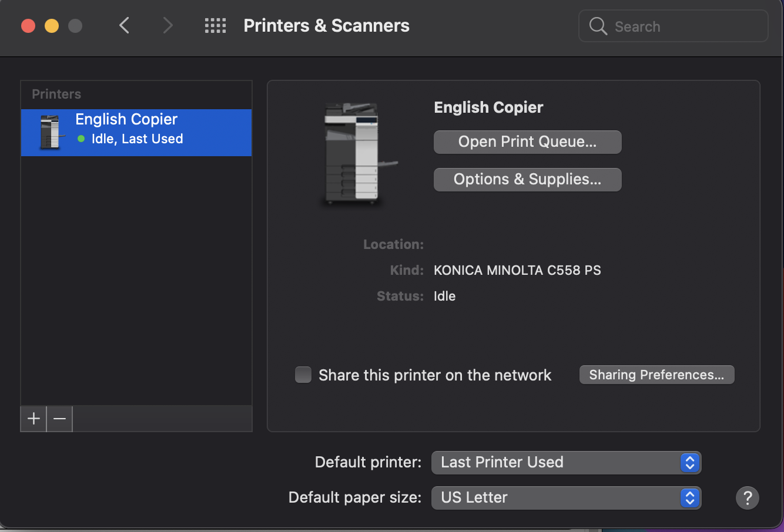Click the forward navigation arrow
This screenshot has height=532, width=784.
pyautogui.click(x=168, y=25)
